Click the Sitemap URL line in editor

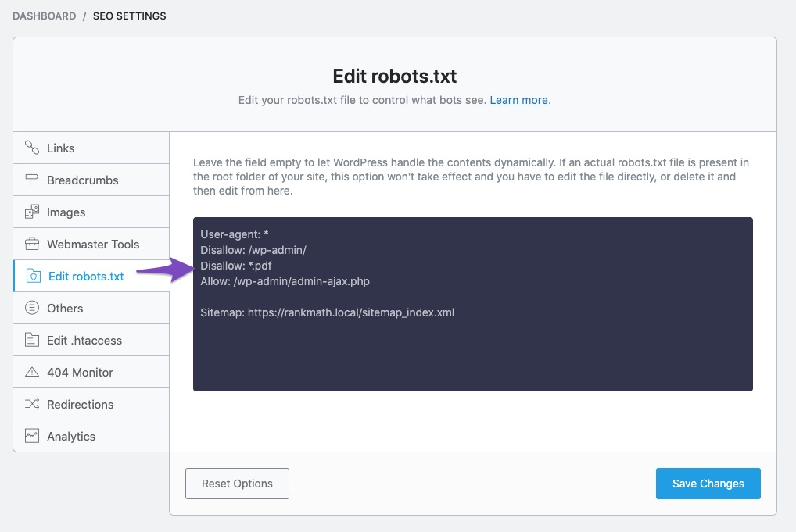click(x=327, y=312)
